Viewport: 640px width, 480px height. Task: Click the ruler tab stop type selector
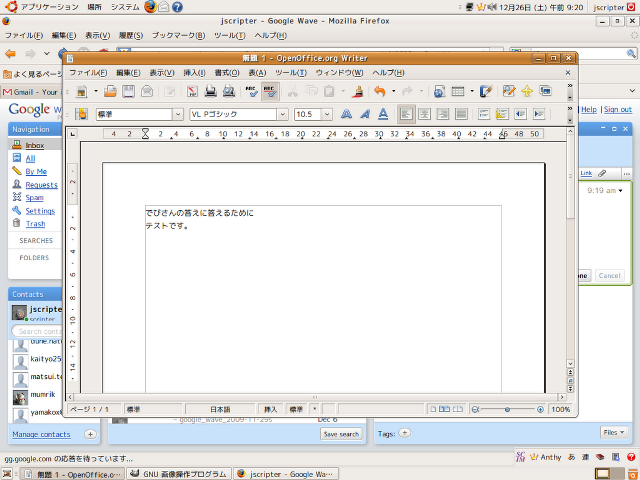72,133
